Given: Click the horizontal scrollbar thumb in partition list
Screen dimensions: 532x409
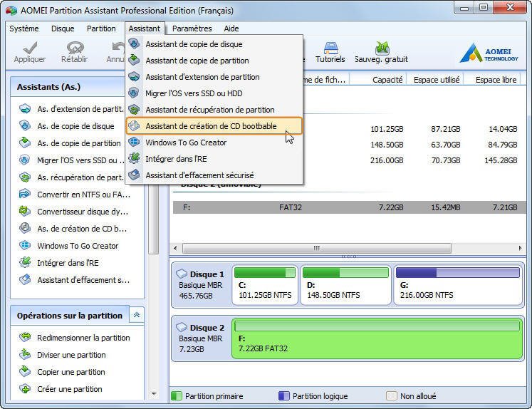Looking at the screenshot, I should (317, 248).
